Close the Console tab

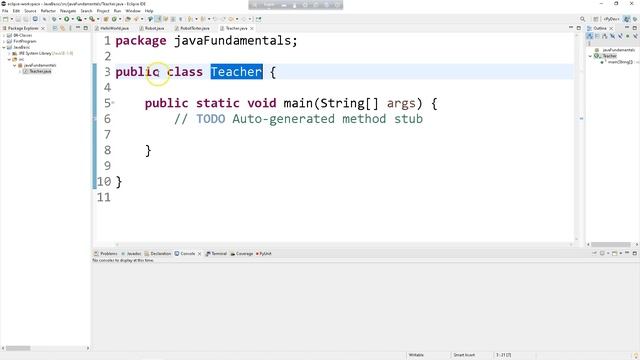199,253
